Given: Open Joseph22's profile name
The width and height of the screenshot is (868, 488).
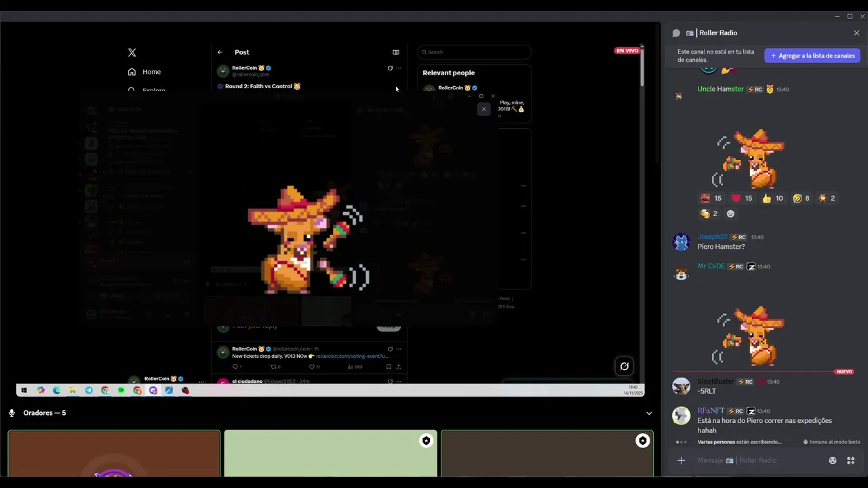Looking at the screenshot, I should [x=712, y=237].
